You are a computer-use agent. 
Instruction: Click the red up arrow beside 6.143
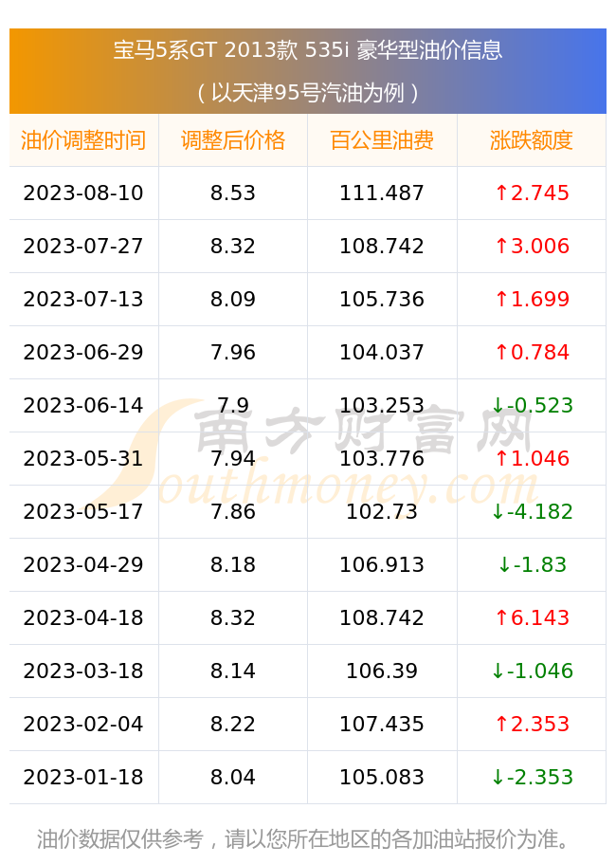(x=501, y=617)
